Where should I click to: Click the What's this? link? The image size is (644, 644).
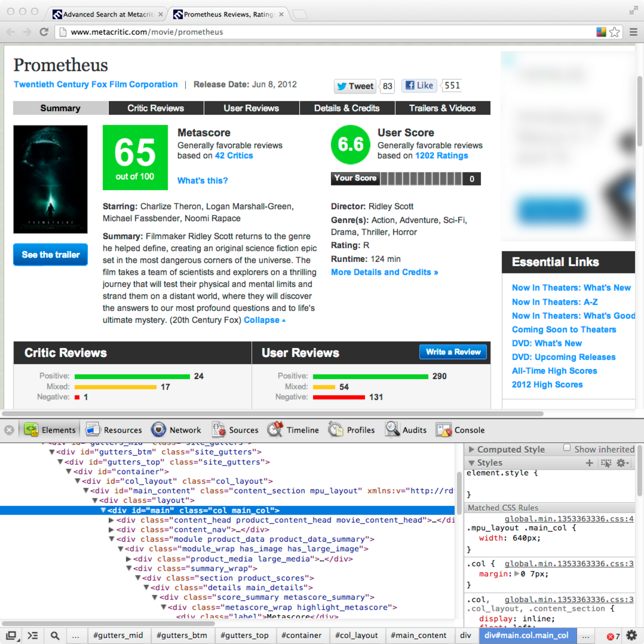[x=202, y=180]
